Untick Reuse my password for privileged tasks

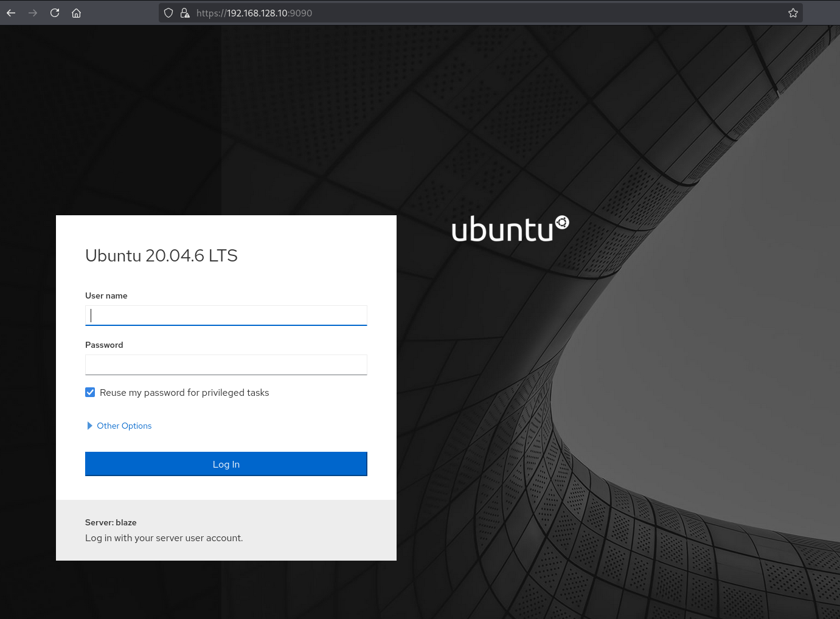[x=90, y=392]
